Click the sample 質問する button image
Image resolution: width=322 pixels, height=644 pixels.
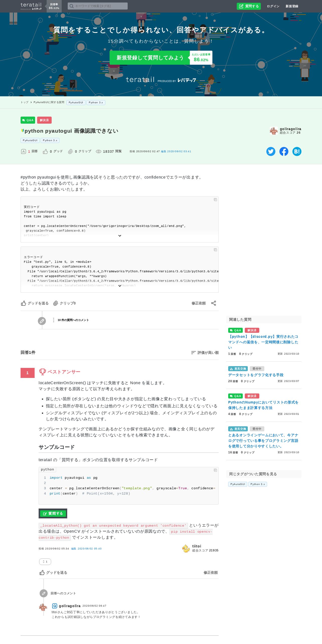[x=53, y=513]
